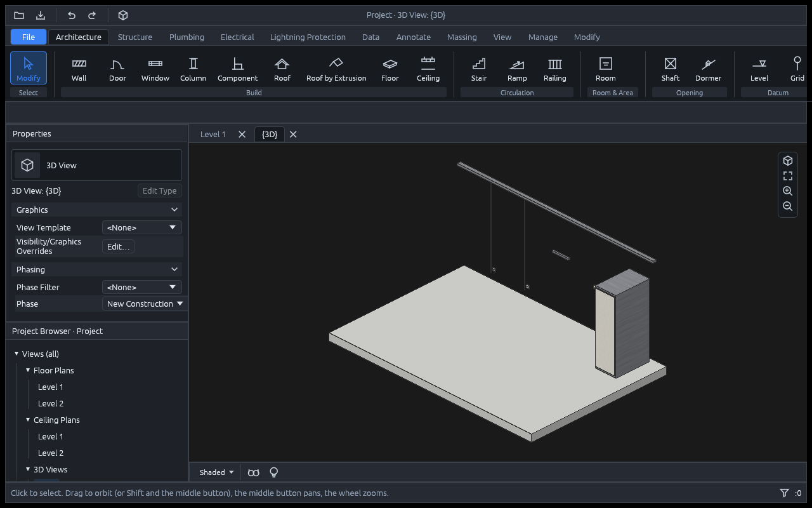Click zoom to fit in viewport
Viewport: 812px width, 508px height.
tap(788, 176)
